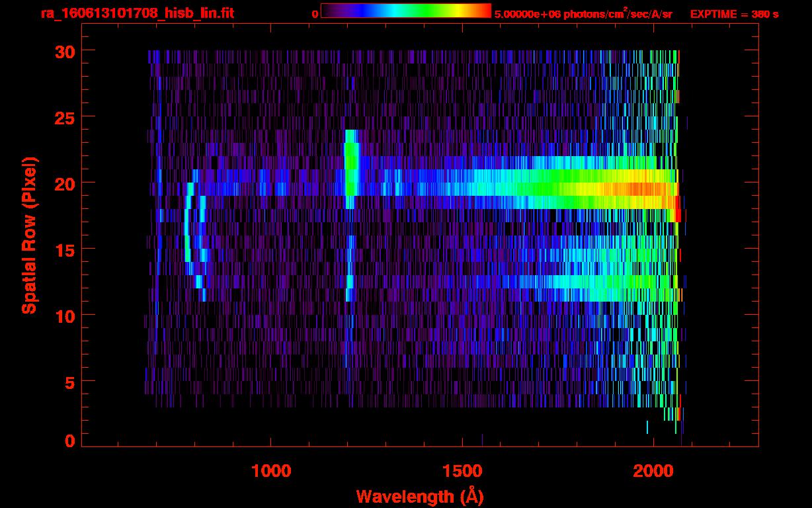Click the color scale bar at the top
The width and height of the screenshot is (812, 508).
(x=405, y=11)
